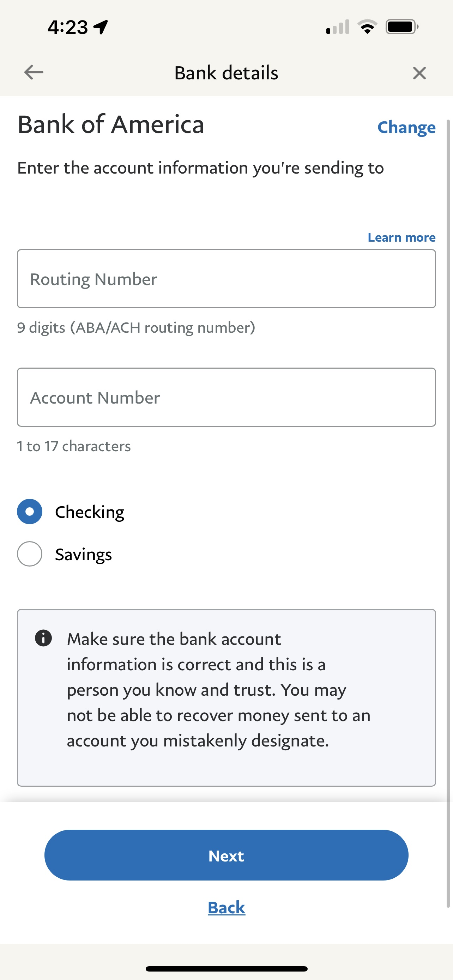Tap the battery icon in status bar
This screenshot has width=453, height=980.
point(401,27)
